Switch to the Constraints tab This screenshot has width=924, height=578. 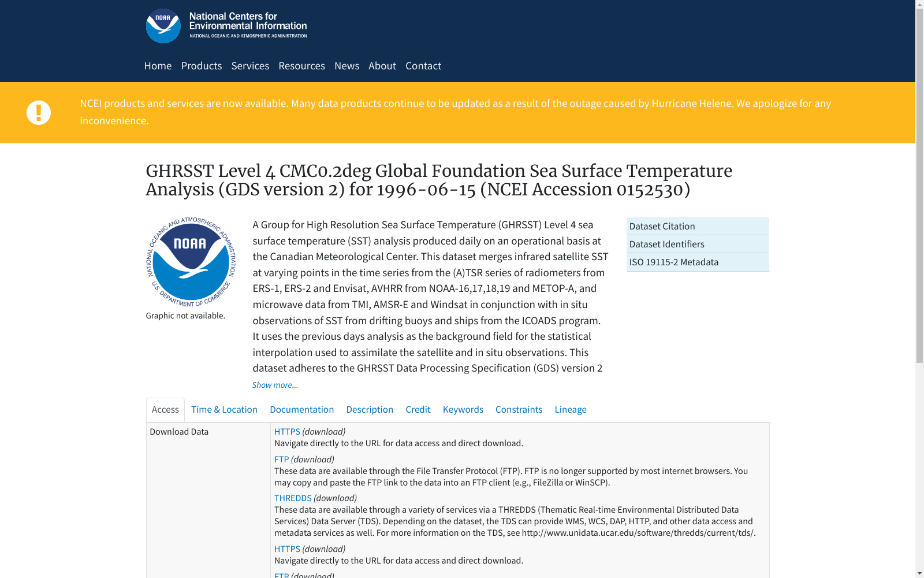point(519,410)
